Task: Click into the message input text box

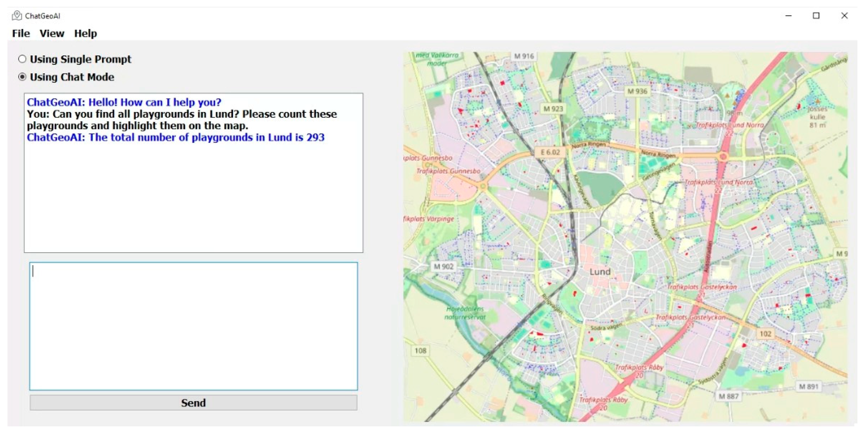Action: (193, 326)
